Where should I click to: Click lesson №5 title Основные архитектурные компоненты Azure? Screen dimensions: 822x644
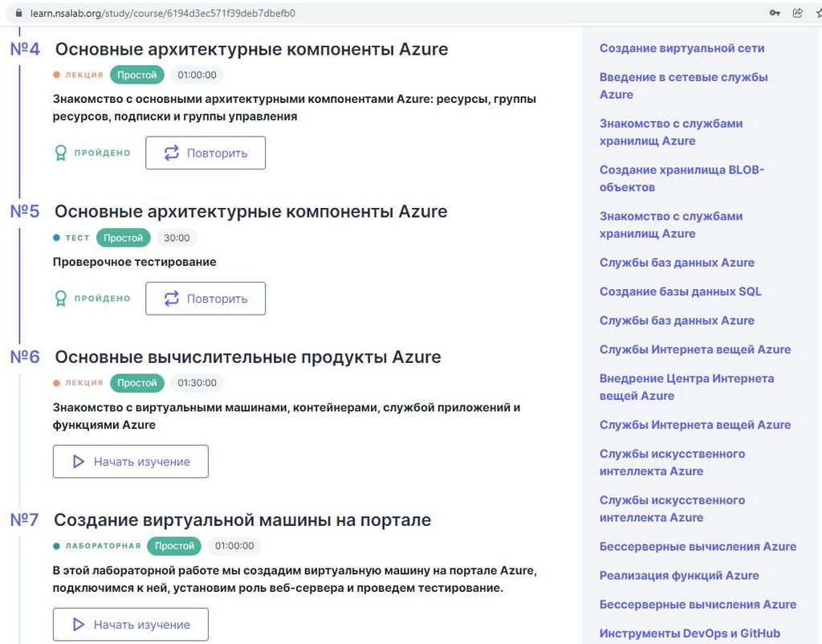tap(251, 211)
